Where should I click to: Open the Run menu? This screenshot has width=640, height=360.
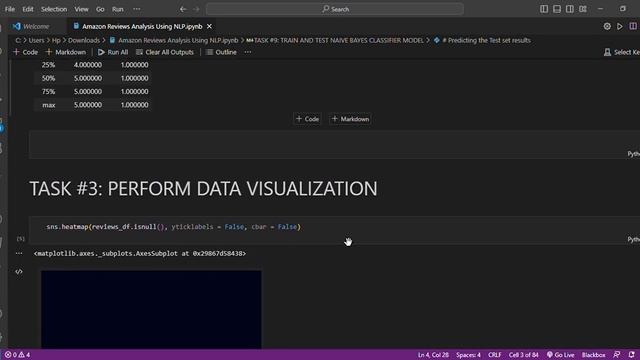118,9
